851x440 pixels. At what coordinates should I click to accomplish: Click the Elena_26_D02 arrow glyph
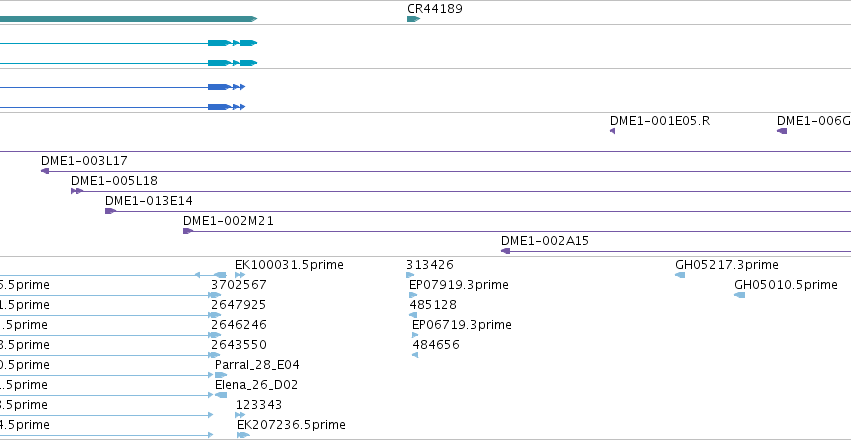pos(221,395)
